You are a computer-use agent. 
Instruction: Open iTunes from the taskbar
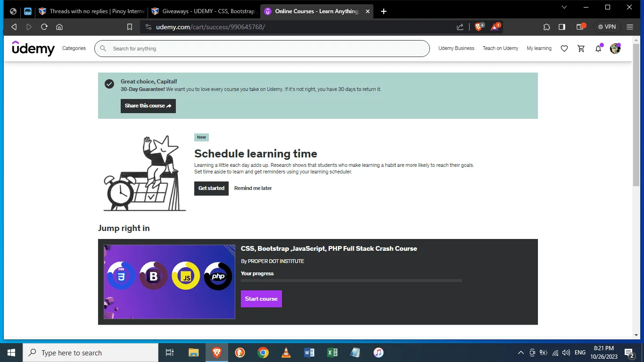[x=379, y=353]
